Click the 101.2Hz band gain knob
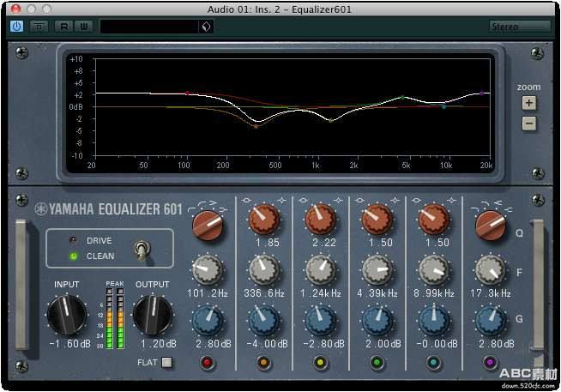 click(x=208, y=321)
